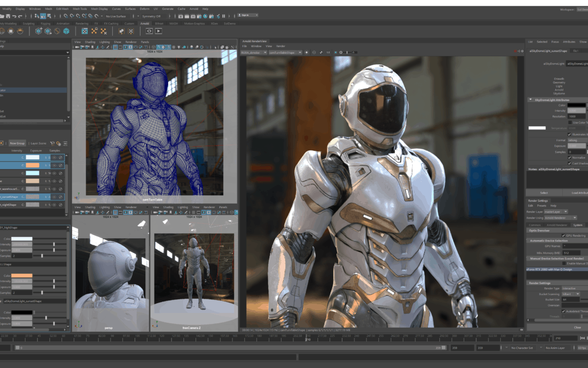Click the first render clapperboard icon

click(181, 16)
